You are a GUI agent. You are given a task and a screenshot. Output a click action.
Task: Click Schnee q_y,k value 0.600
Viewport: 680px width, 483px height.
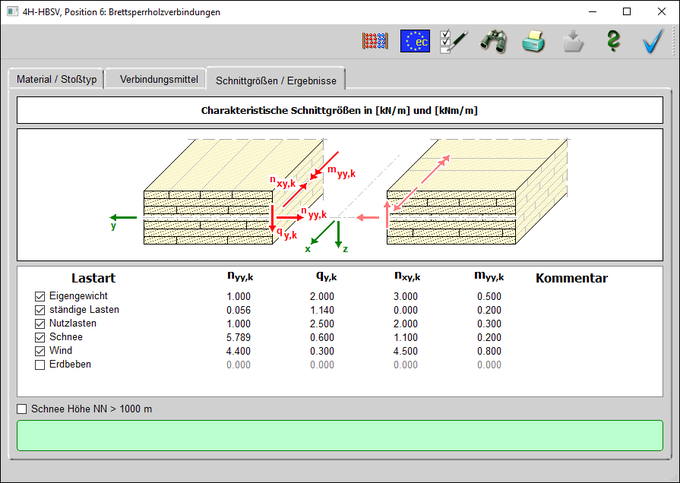pos(322,338)
